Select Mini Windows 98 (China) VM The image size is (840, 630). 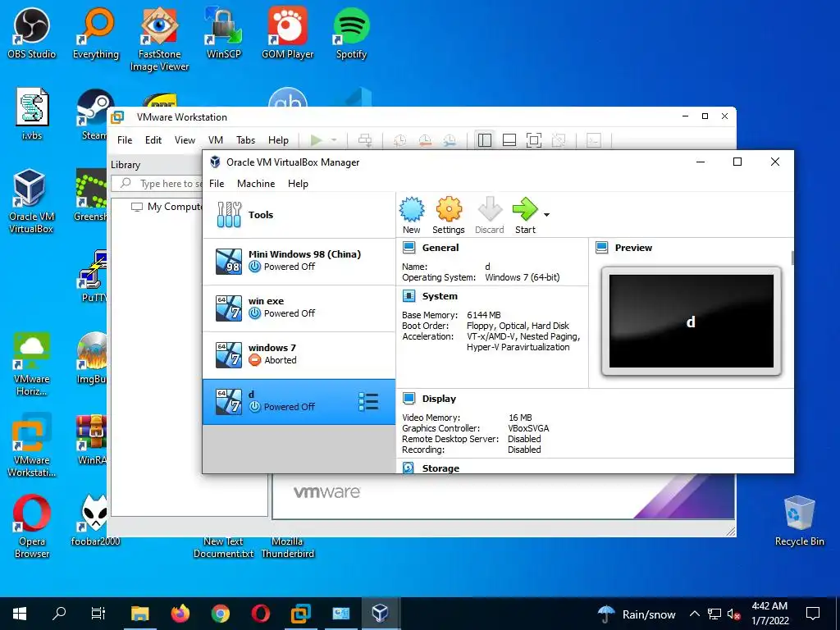[x=299, y=261]
